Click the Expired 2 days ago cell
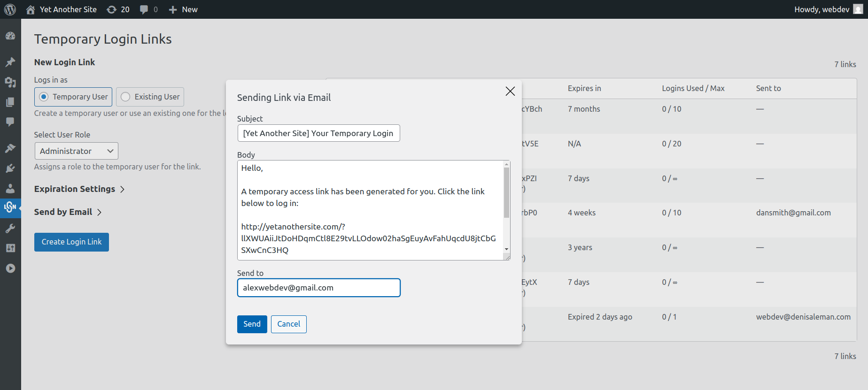This screenshot has height=390, width=868. (x=600, y=317)
